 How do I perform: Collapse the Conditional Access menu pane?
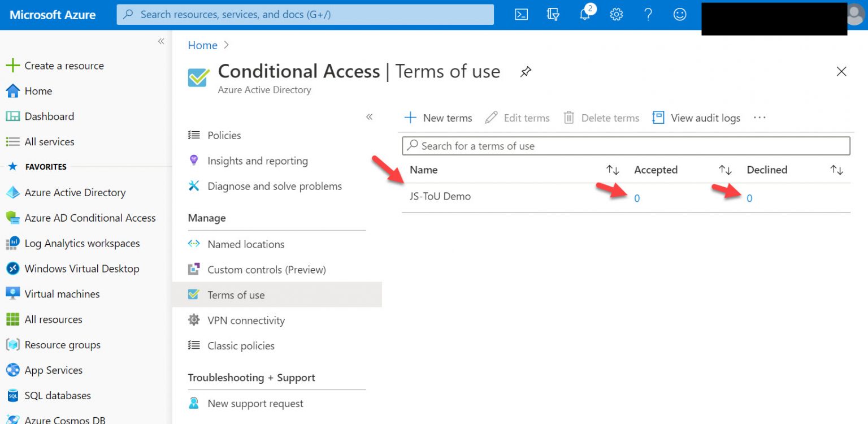[370, 116]
